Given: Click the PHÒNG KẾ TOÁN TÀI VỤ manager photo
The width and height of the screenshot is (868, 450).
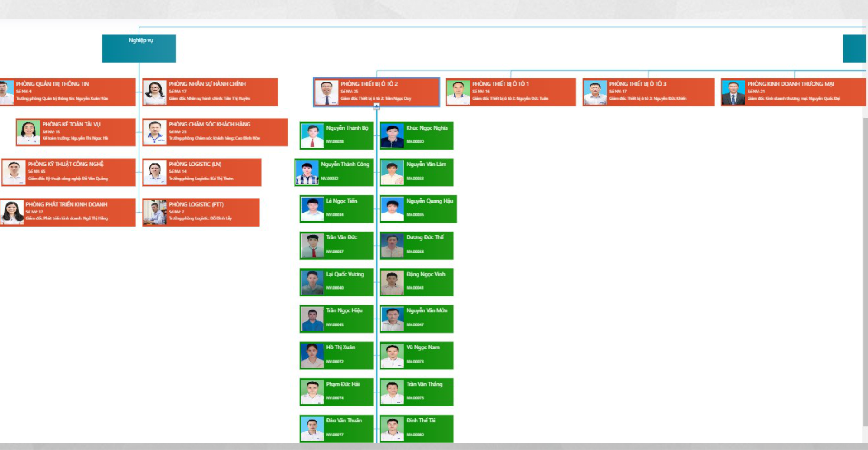Looking at the screenshot, I should pyautogui.click(x=28, y=132).
